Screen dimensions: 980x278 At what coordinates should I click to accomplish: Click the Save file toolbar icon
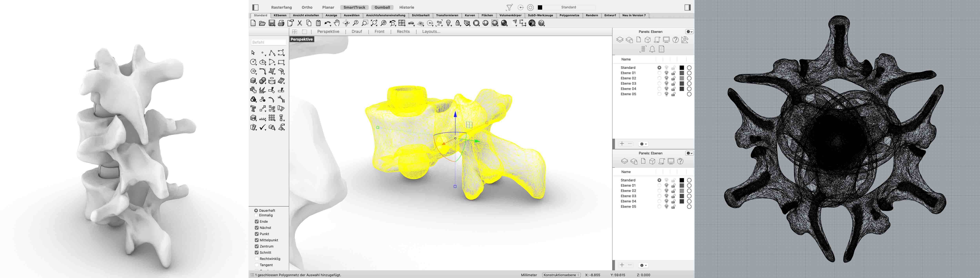click(272, 23)
